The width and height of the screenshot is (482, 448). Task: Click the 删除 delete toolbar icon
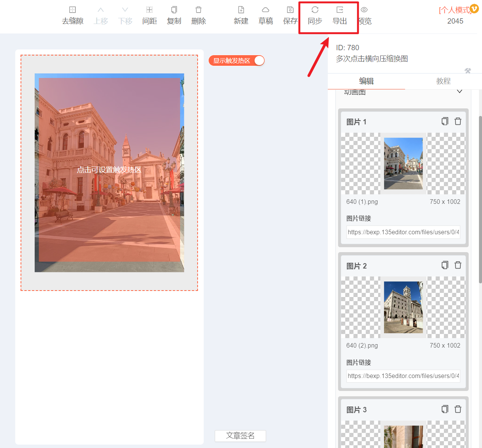point(198,15)
